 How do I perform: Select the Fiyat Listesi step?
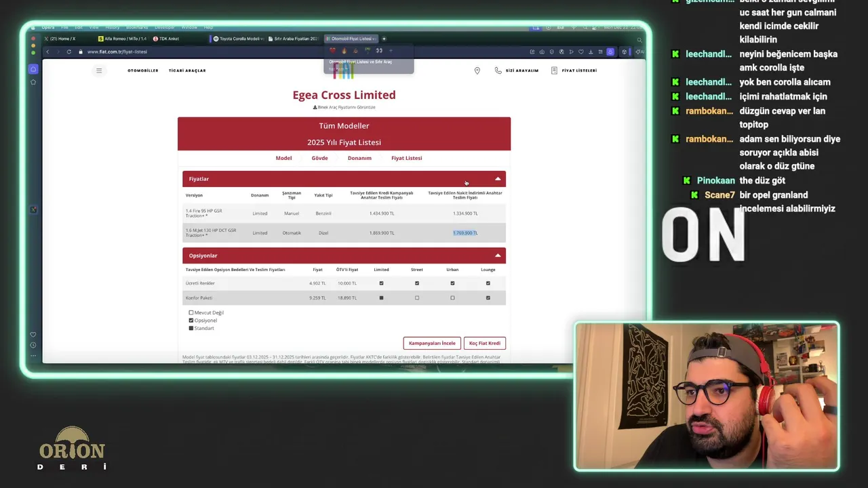(x=406, y=158)
